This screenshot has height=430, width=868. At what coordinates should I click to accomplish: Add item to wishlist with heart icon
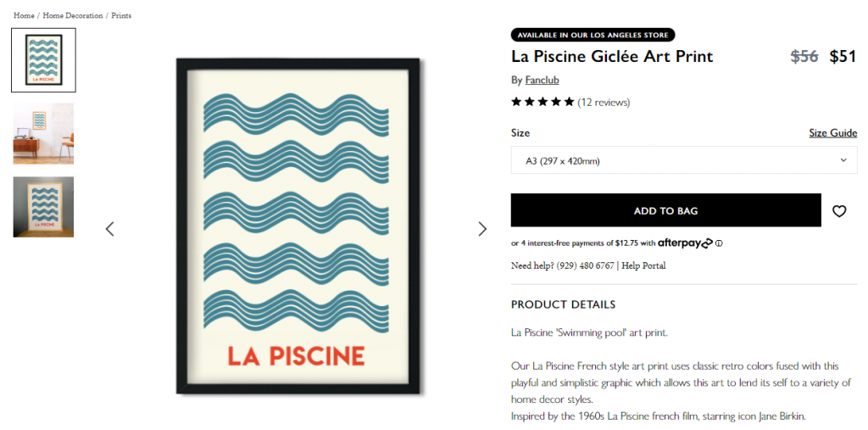tap(839, 211)
